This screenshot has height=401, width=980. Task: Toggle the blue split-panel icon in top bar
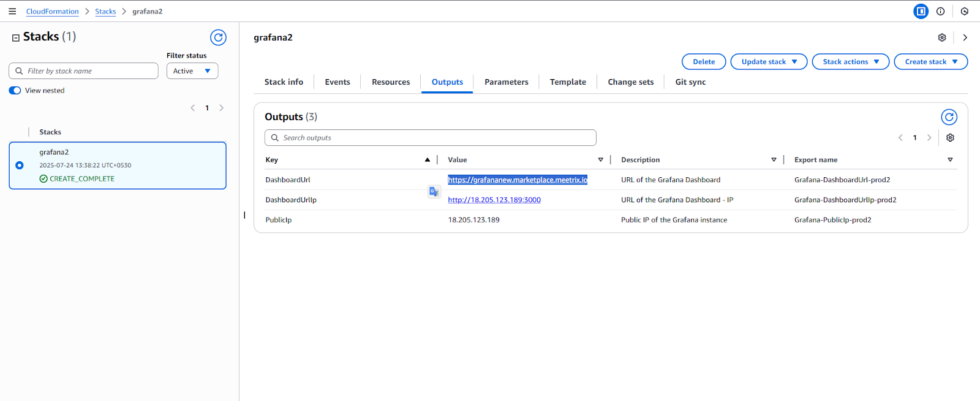click(921, 11)
